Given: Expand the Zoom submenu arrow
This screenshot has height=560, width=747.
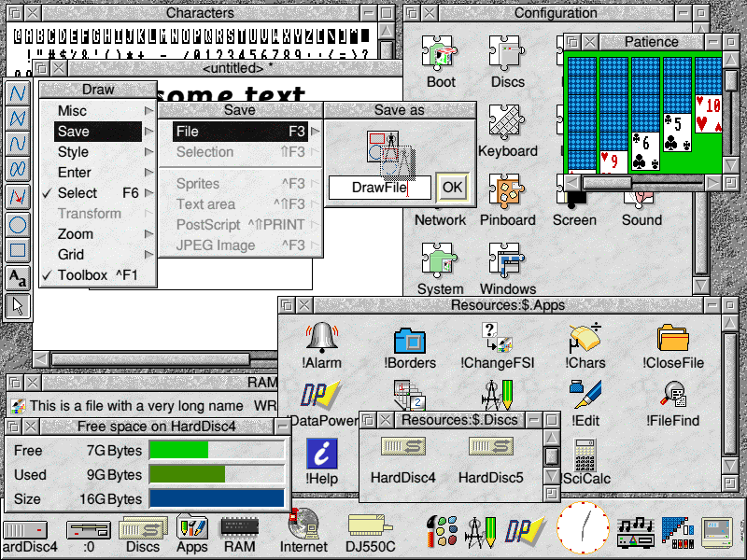Looking at the screenshot, I should point(148,234).
